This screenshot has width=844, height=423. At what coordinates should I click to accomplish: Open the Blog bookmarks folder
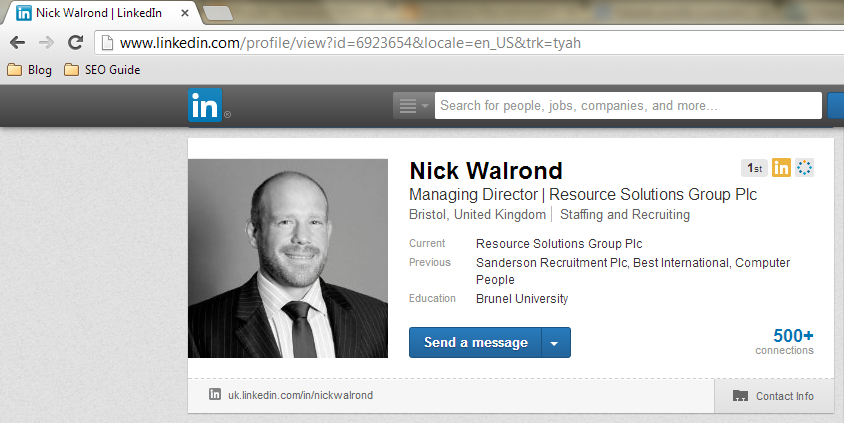pyautogui.click(x=30, y=70)
